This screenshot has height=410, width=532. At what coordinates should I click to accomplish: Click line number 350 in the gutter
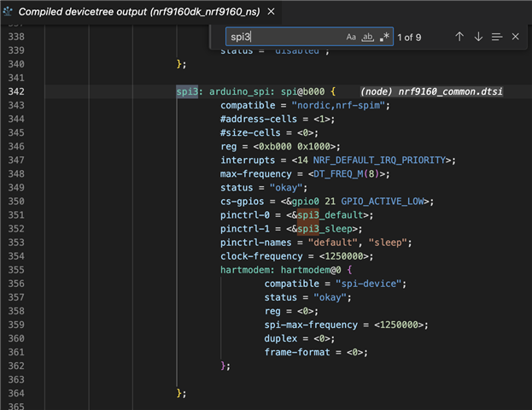pyautogui.click(x=16, y=202)
